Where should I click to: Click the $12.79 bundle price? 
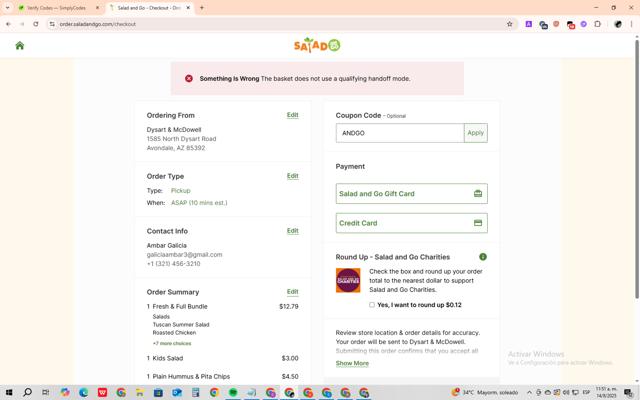point(289,307)
